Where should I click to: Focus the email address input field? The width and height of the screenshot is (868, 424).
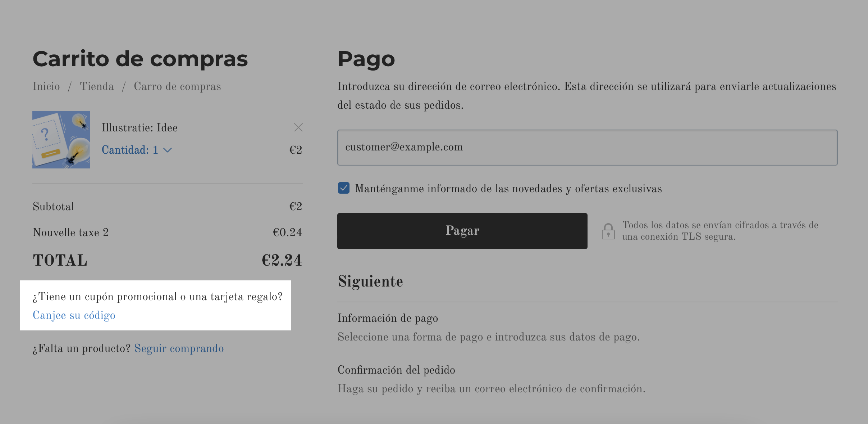587,148
